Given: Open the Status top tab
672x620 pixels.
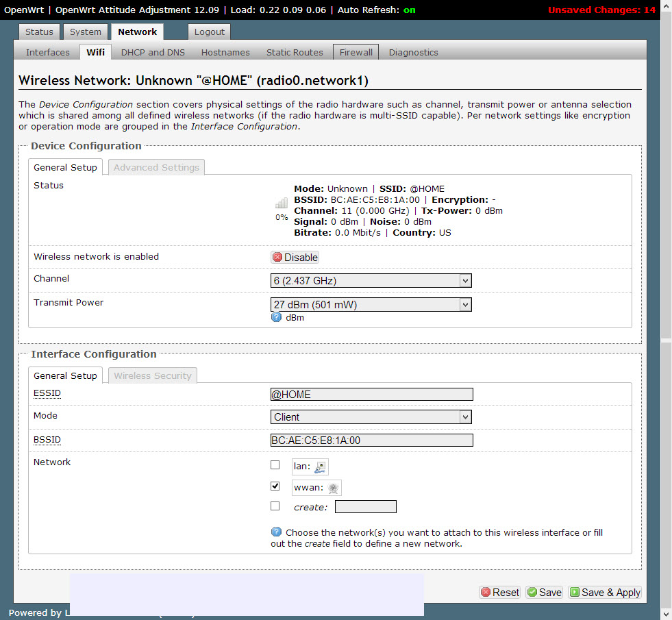Looking at the screenshot, I should pos(39,32).
